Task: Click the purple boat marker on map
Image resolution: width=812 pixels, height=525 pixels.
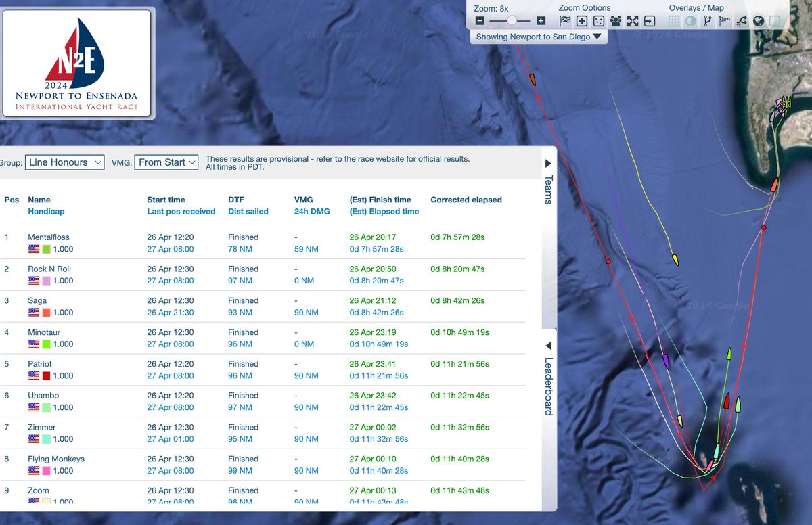Action: (666, 361)
